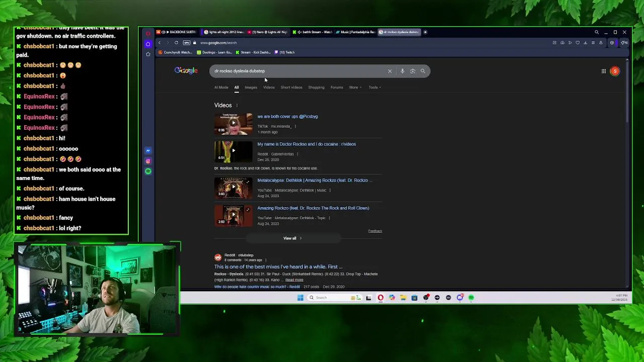Open a new tab with the plus button

pos(425,32)
